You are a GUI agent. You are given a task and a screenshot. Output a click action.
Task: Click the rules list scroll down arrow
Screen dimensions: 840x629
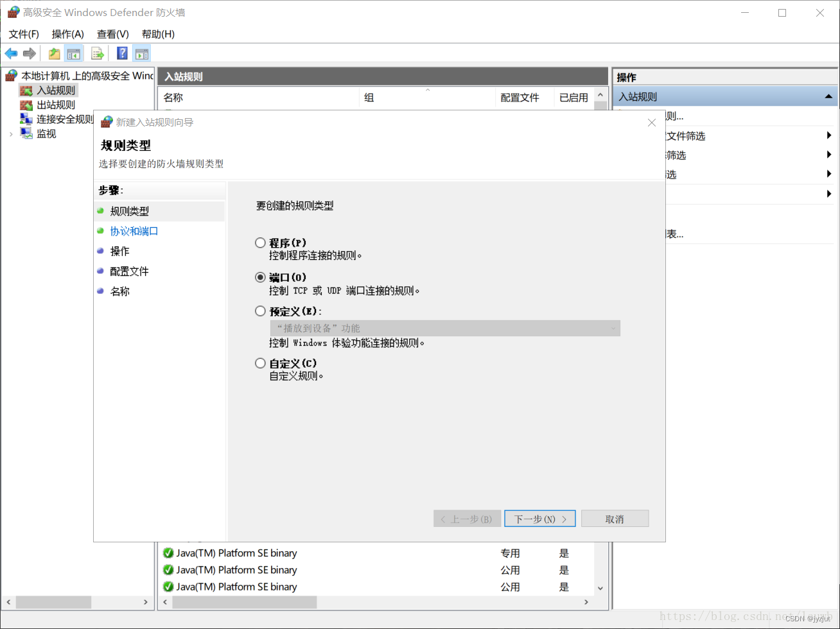click(600, 588)
